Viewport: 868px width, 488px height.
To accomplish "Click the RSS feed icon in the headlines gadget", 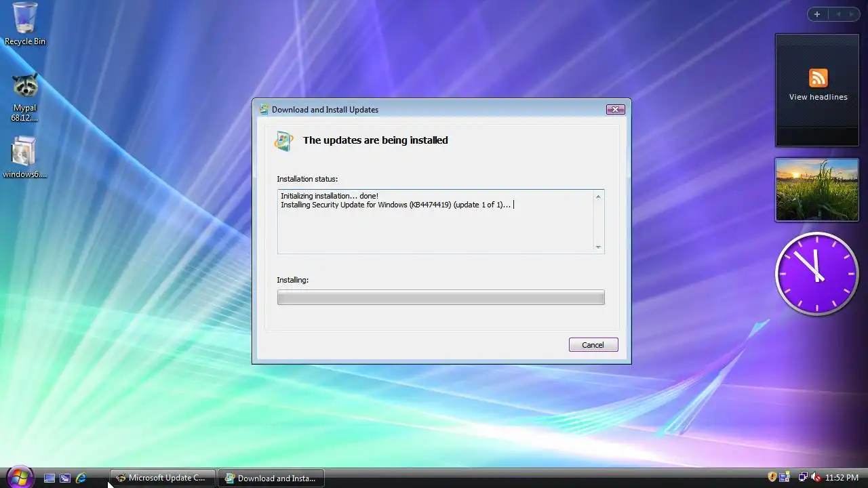I will pos(818,78).
